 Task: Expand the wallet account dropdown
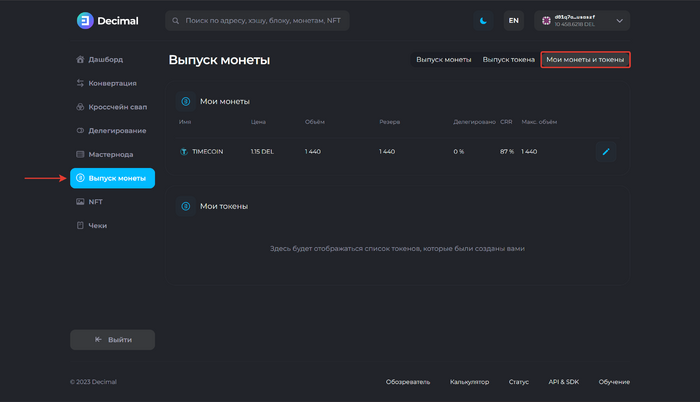click(620, 20)
